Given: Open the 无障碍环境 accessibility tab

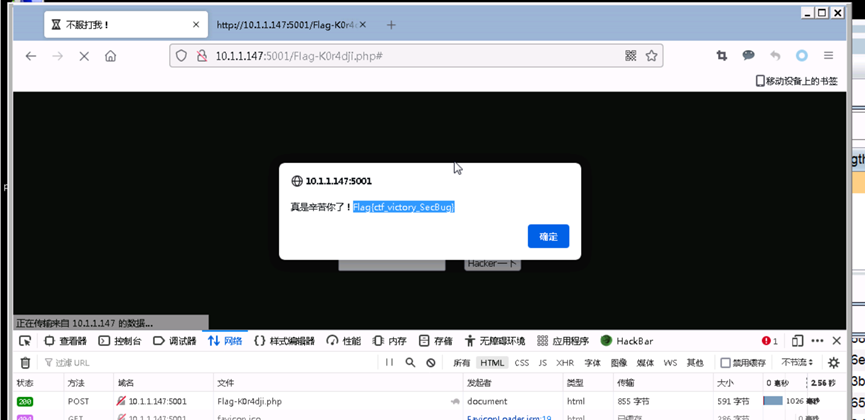Looking at the screenshot, I should pos(495,341).
